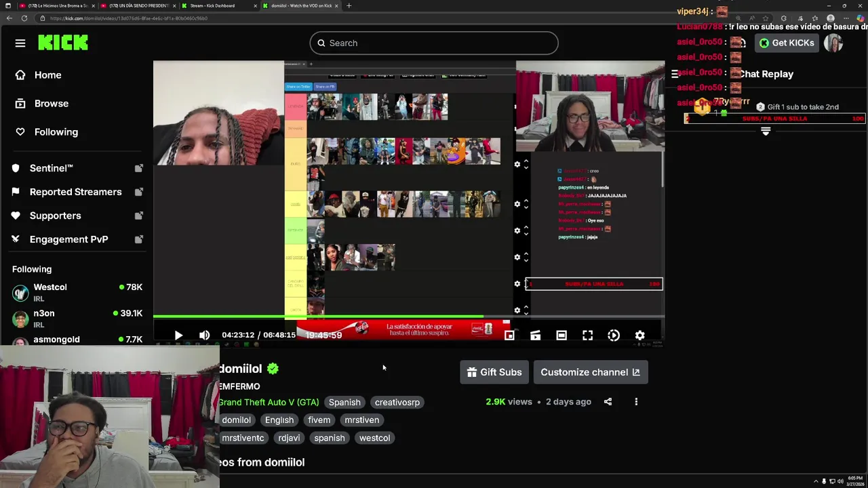The image size is (868, 488).
Task: Click into the Search field
Action: pos(434,43)
